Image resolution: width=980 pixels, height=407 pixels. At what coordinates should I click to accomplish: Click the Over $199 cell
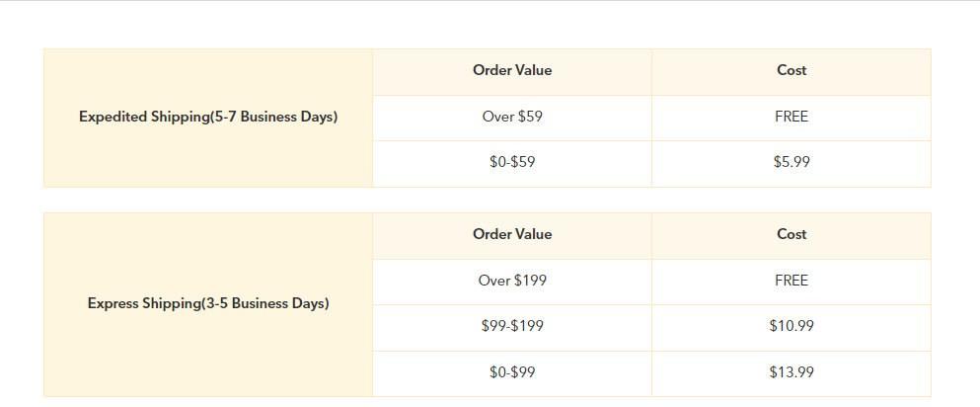tap(512, 282)
